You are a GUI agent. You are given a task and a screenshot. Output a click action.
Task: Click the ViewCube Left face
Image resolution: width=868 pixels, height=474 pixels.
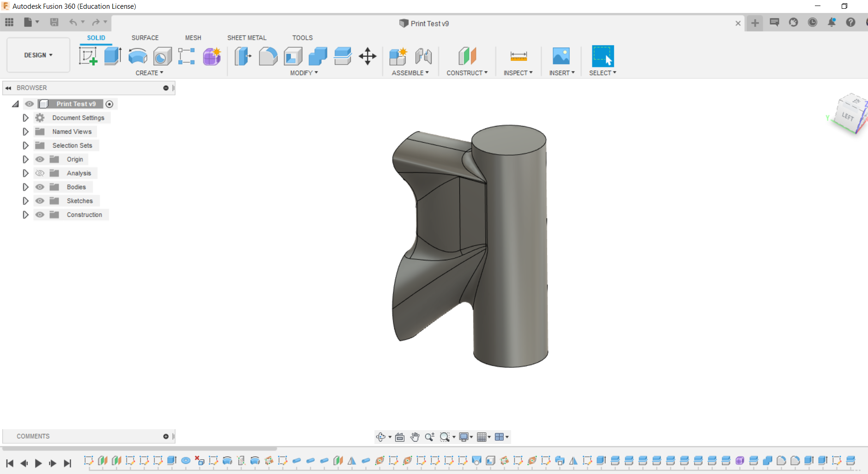848,116
